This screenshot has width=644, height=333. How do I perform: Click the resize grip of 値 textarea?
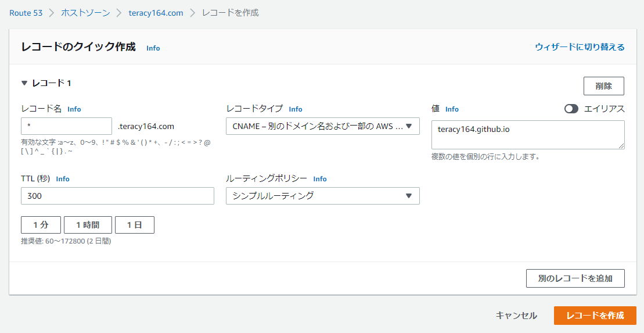(621, 145)
